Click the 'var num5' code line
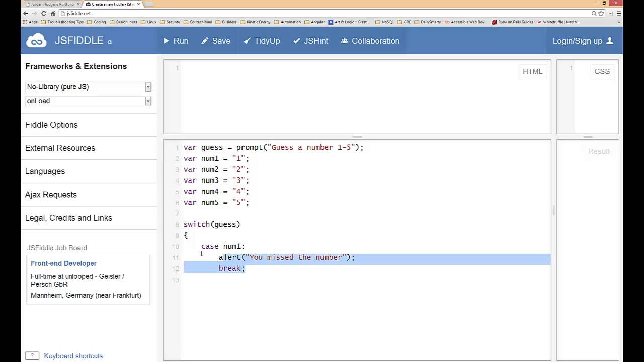This screenshot has width=644, height=362. click(x=216, y=203)
